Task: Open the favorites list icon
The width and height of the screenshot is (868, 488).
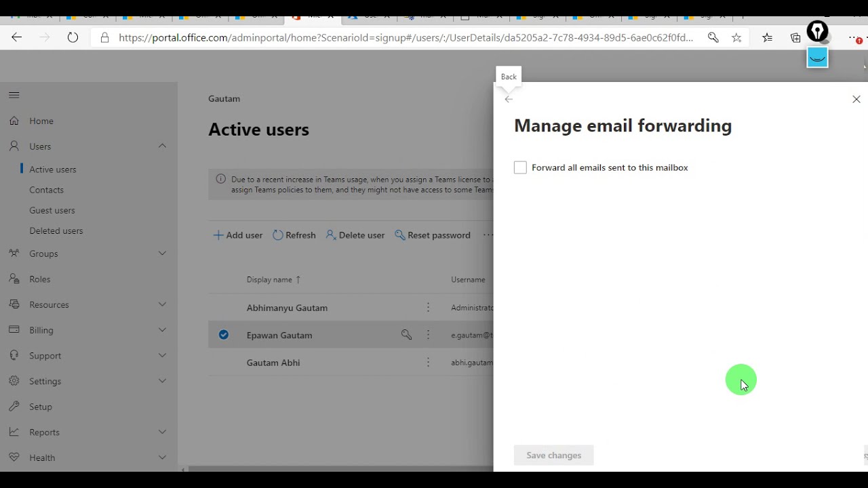Action: [767, 38]
